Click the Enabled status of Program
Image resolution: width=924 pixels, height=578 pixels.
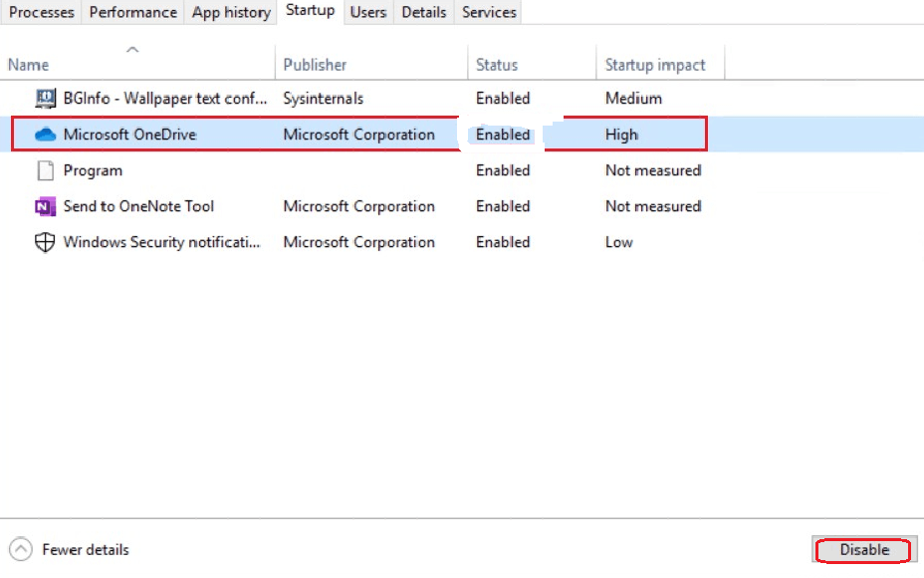click(503, 170)
